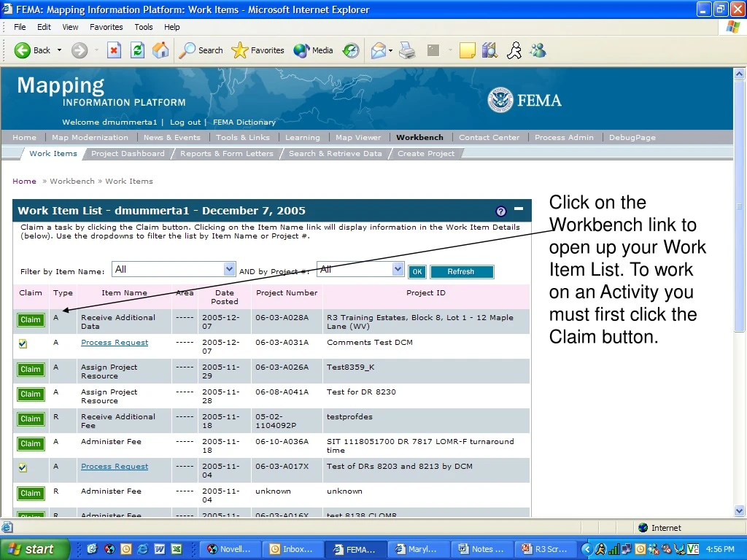Launch Excel from the quick launch bar
The height and width of the screenshot is (560, 747).
(177, 548)
